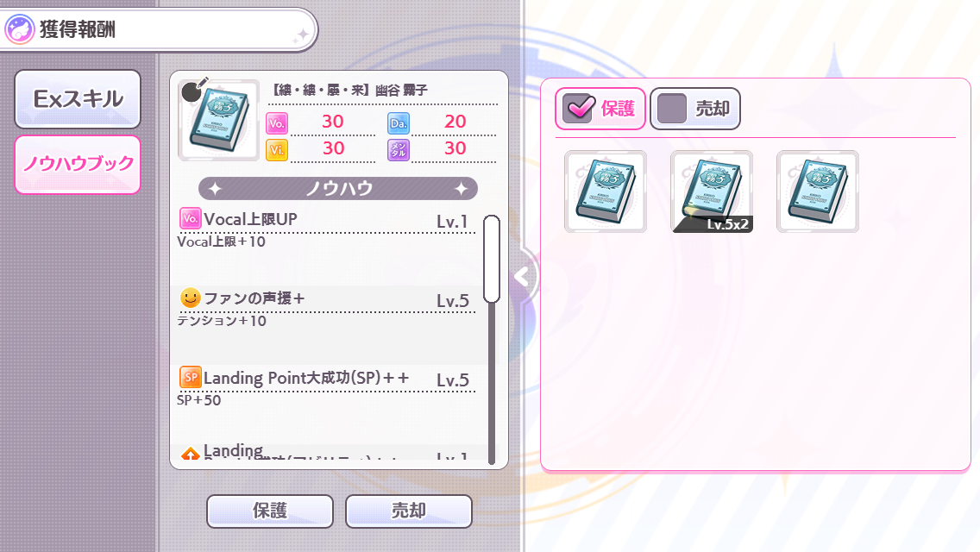Switch to the Exスキル tab
980x552 pixels.
(x=78, y=99)
